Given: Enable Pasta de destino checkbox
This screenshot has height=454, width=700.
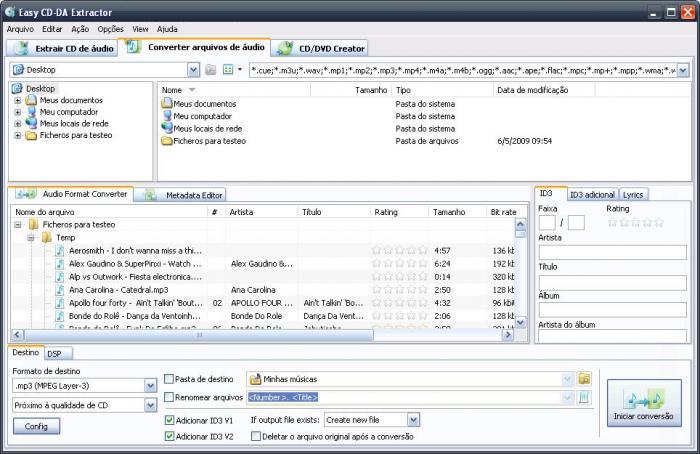Looking at the screenshot, I should point(169,379).
